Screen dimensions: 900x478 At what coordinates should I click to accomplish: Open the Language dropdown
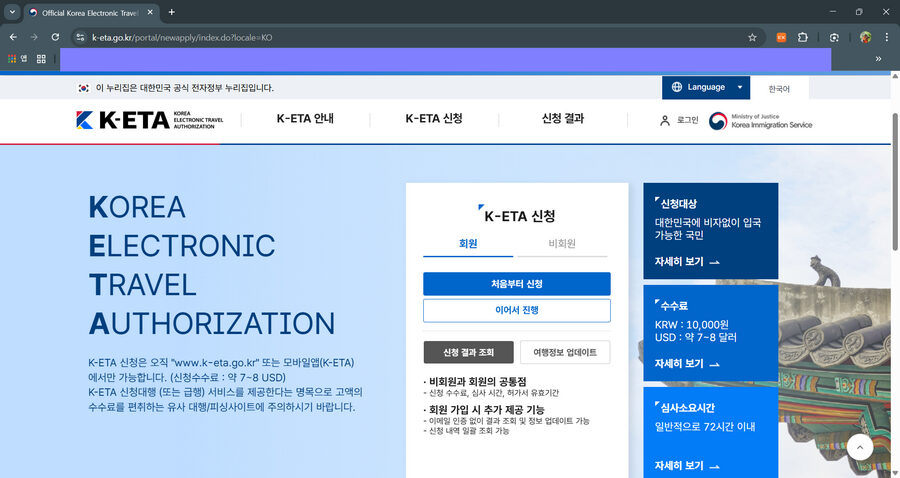click(x=705, y=87)
